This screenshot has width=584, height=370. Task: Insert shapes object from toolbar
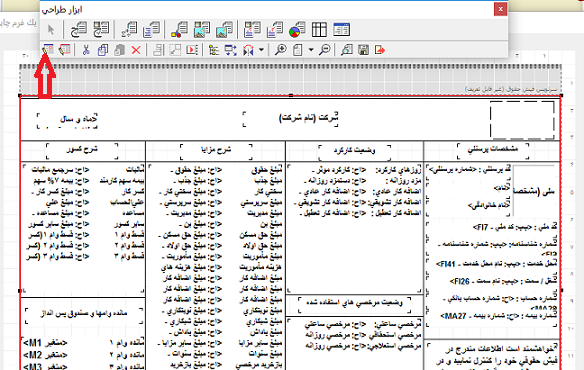click(x=180, y=29)
